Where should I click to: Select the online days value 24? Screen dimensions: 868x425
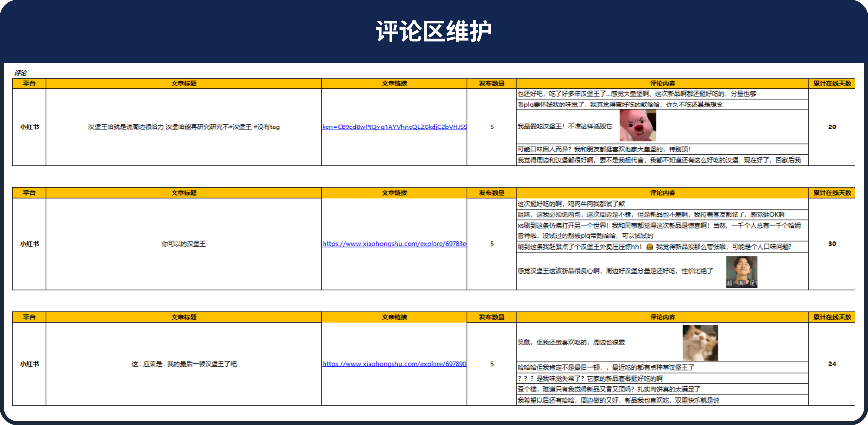click(x=832, y=364)
